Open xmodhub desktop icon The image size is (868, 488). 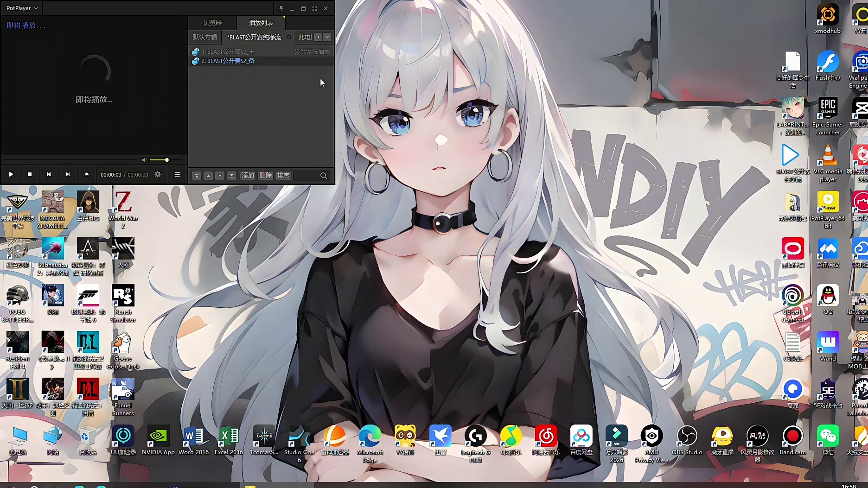pos(828,19)
